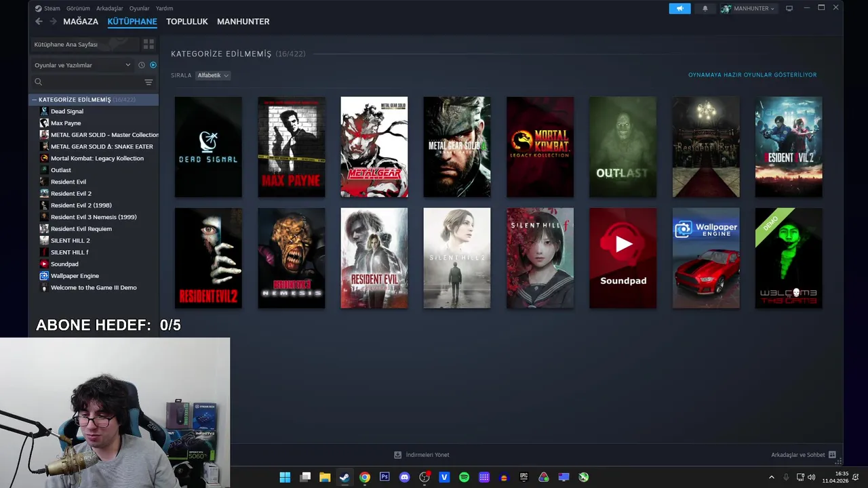868x488 pixels.
Task: Click Oynamaya hazır oyunlar gösteriliyor link
Action: (752, 75)
